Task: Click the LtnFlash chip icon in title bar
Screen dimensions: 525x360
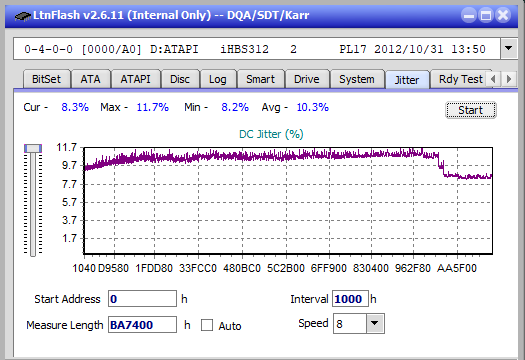Action: tap(23, 15)
